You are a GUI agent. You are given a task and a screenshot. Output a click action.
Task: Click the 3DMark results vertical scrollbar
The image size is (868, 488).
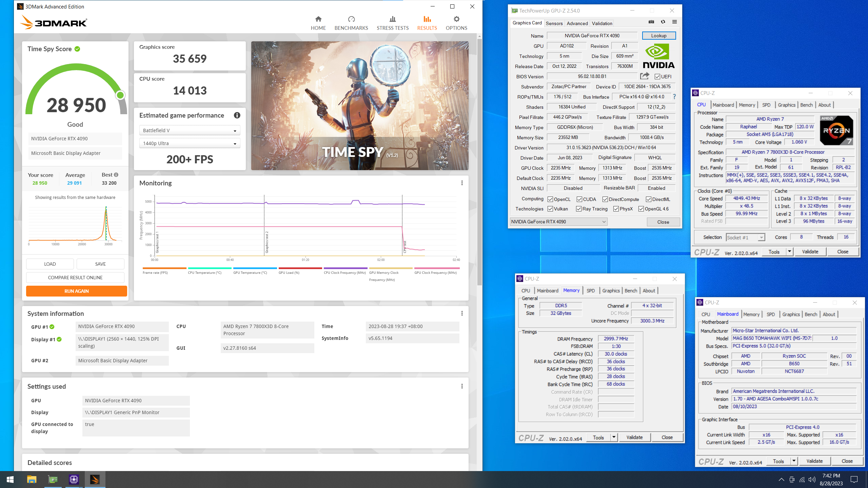click(479, 163)
